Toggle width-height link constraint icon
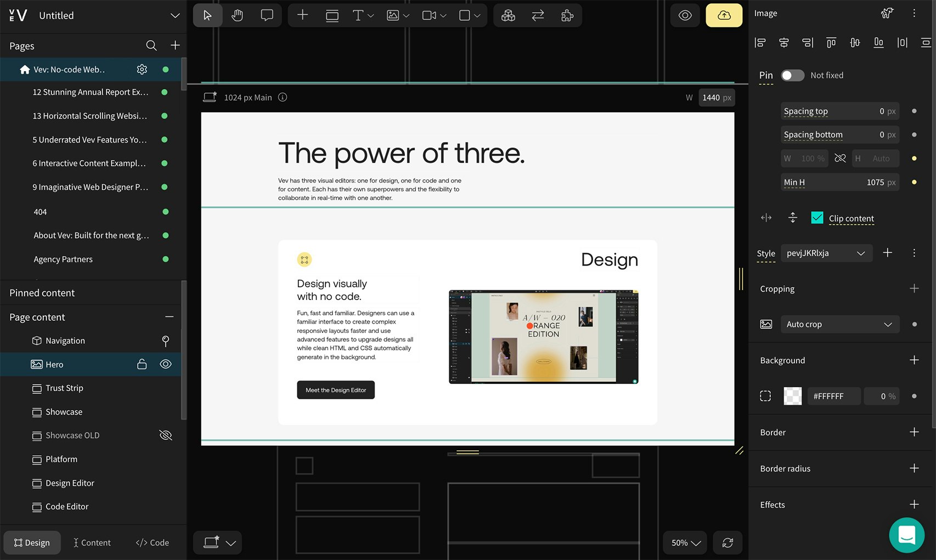The height and width of the screenshot is (560, 936). click(x=840, y=158)
